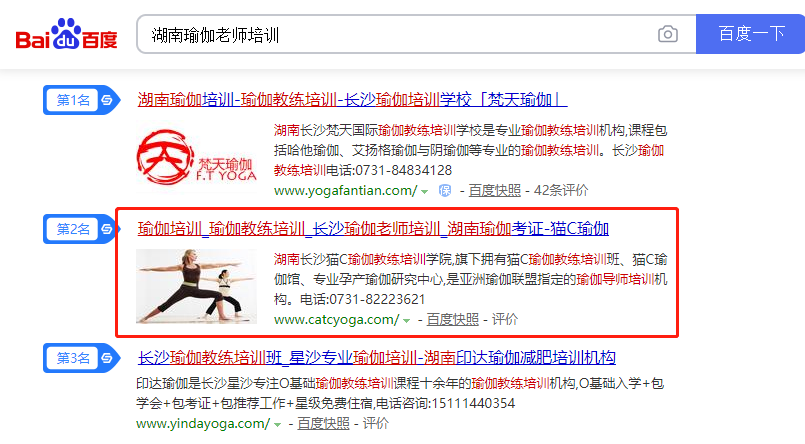Expand dropdown arrow after catcyoga.com URL

point(406,321)
